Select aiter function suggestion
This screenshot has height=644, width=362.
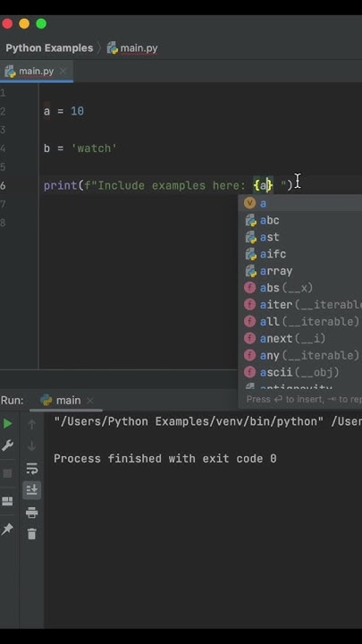(300, 305)
